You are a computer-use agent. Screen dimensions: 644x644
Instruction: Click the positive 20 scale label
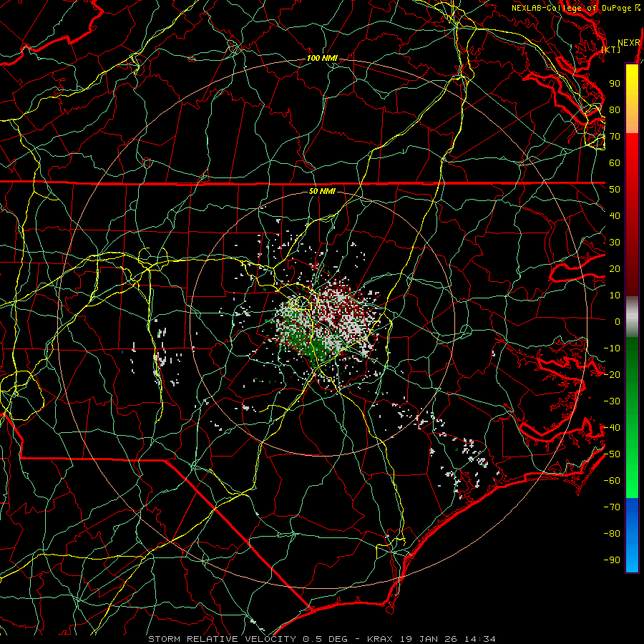point(615,269)
